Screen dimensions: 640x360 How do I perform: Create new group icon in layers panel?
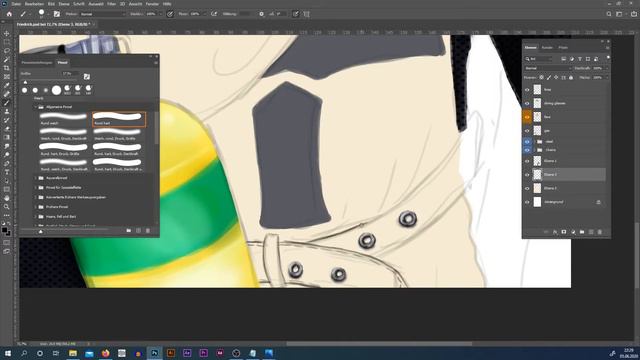582,232
